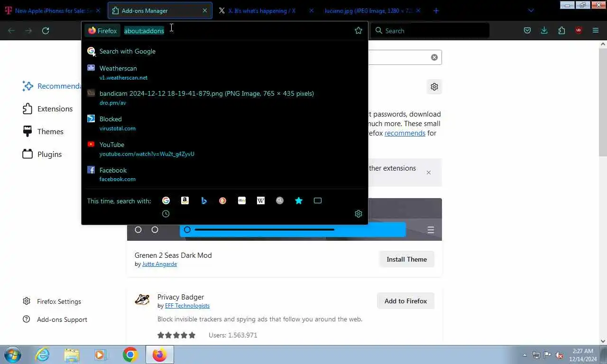
Task: Switch to the X tab
Action: coord(261,10)
